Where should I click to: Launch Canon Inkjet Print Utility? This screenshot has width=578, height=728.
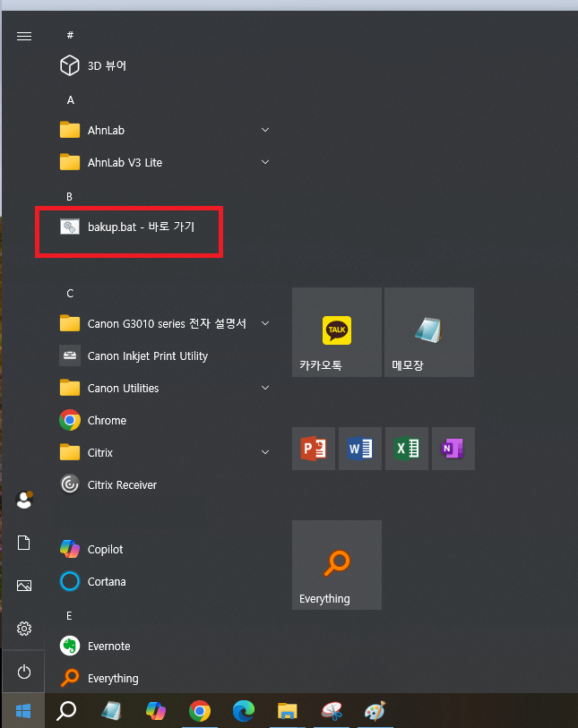click(x=134, y=356)
